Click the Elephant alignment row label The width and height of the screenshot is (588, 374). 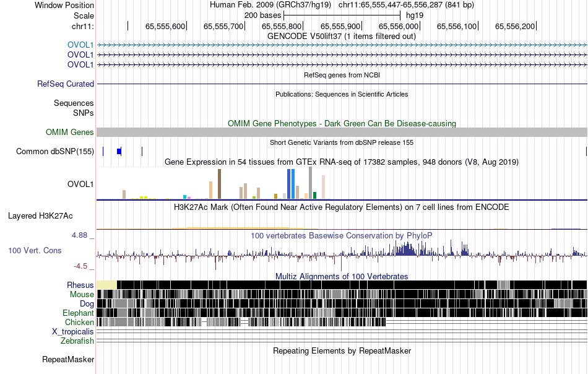click(x=78, y=313)
